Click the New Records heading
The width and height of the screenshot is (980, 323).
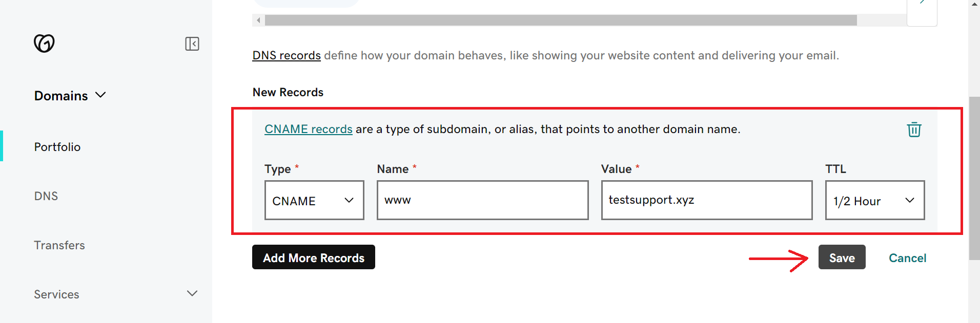pos(288,92)
